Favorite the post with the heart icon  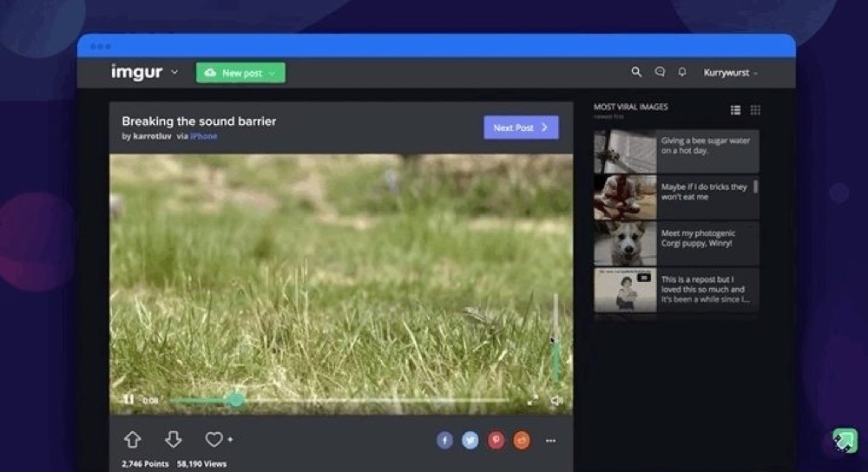click(x=214, y=440)
